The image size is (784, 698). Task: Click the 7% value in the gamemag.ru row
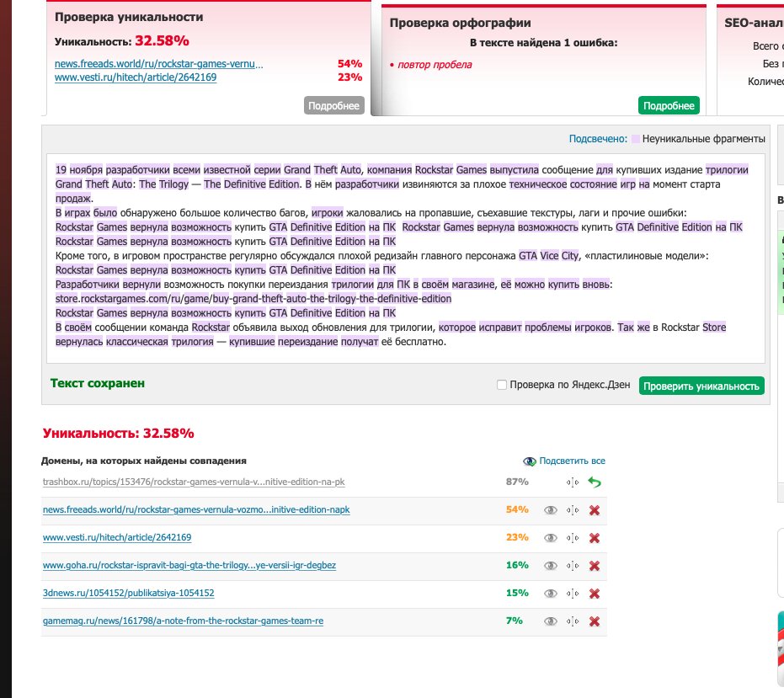tap(515, 621)
